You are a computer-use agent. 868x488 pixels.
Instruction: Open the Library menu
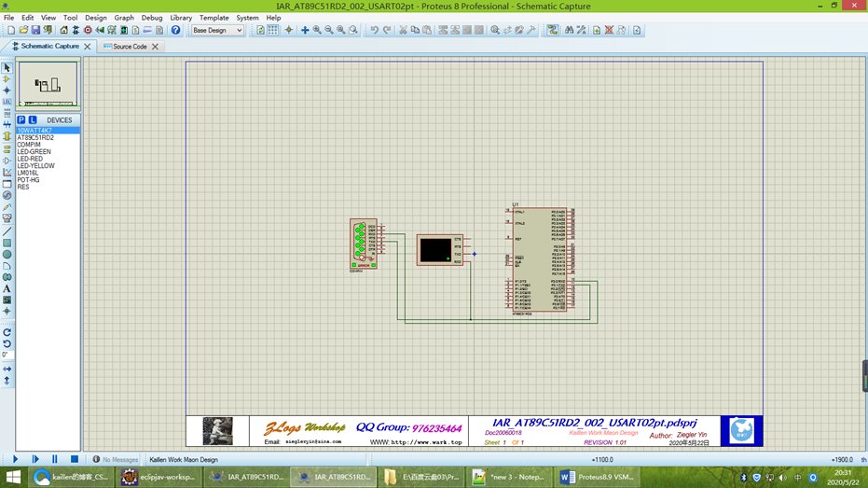[181, 18]
